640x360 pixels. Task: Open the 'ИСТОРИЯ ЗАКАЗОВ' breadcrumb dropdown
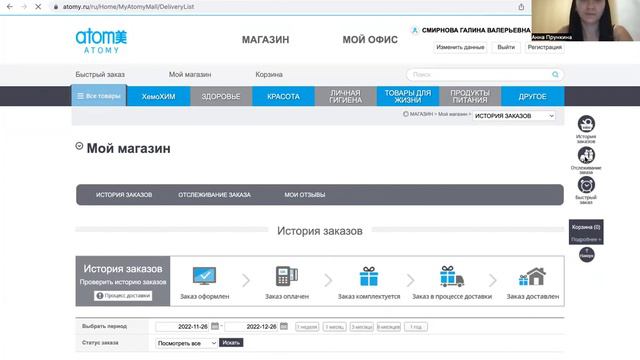coord(514,116)
